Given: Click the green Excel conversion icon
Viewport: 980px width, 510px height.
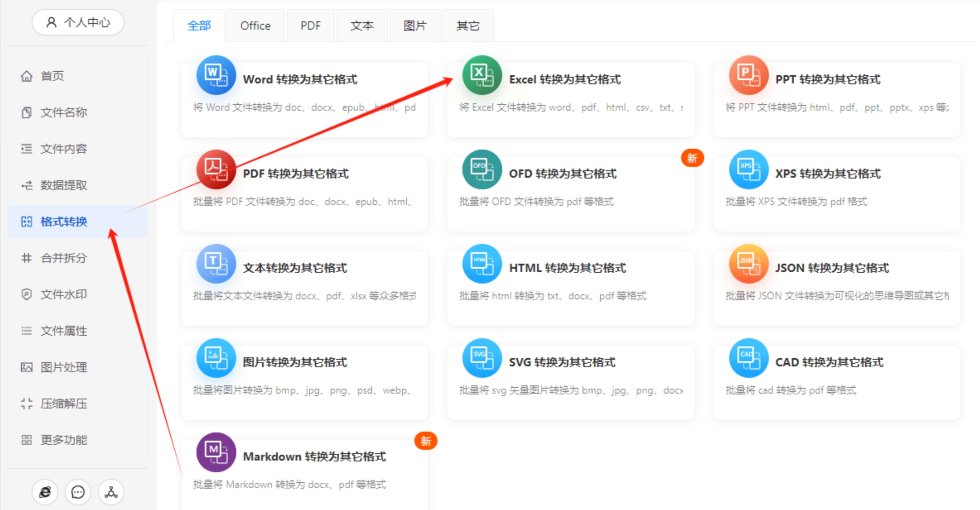Looking at the screenshot, I should coord(482,75).
